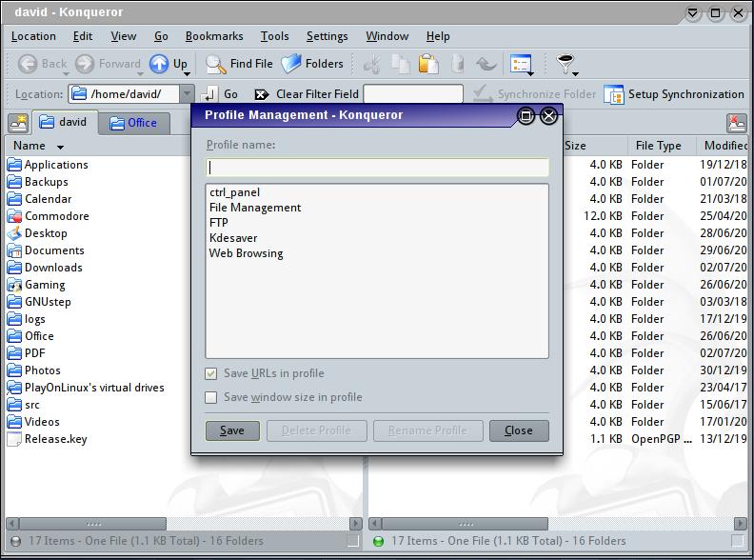Viewport: 754px width, 560px height.
Task: Click the Gaming folder icon
Action: (14, 285)
